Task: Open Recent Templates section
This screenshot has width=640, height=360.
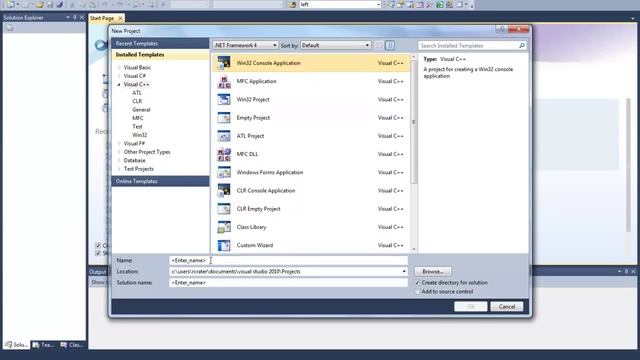Action: click(160, 43)
